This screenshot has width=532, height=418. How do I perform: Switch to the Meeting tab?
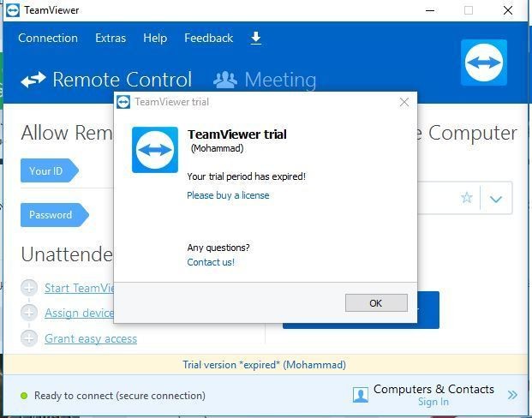[265, 80]
